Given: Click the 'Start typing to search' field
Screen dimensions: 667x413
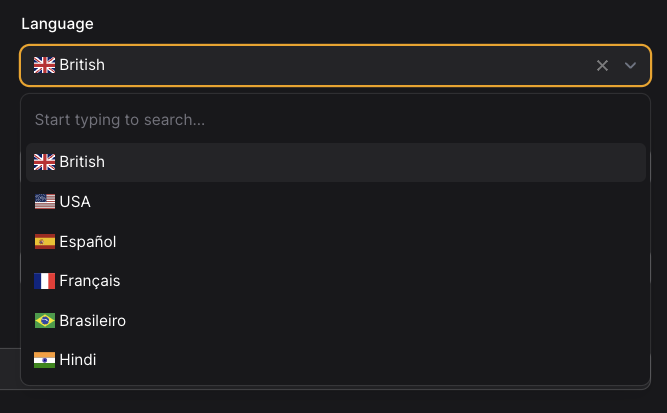Looking at the screenshot, I should pos(336,120).
